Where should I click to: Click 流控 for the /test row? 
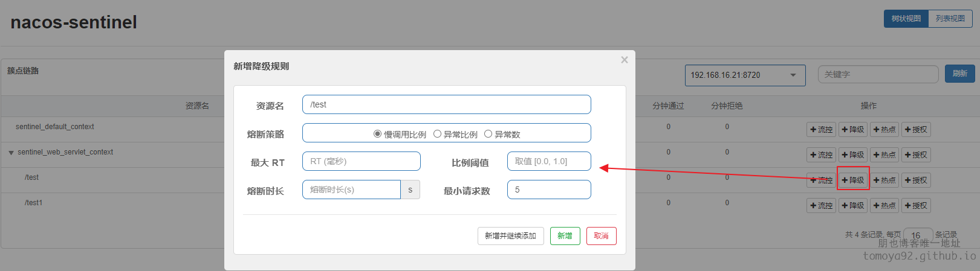822,180
